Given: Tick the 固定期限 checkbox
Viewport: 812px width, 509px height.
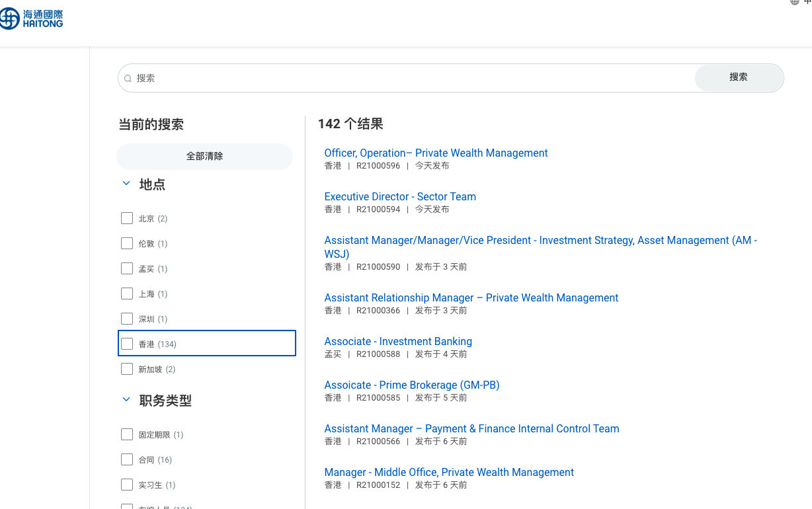Looking at the screenshot, I should point(127,434).
